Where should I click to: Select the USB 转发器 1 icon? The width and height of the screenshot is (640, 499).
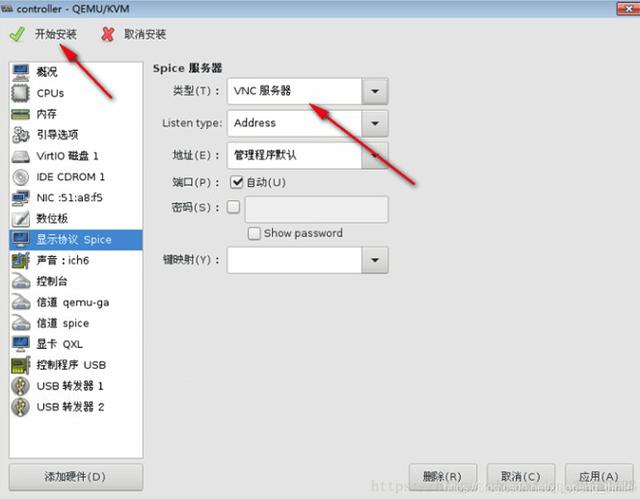21,386
